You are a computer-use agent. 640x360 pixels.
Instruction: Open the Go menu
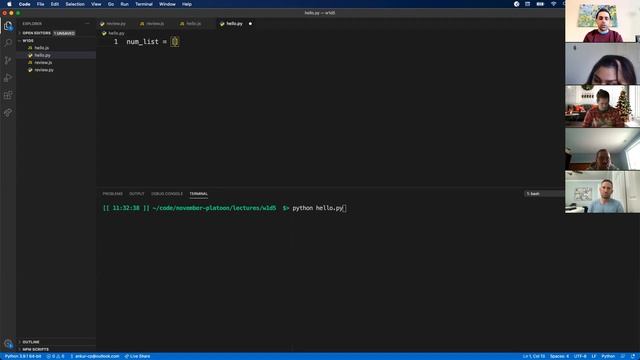click(111, 4)
